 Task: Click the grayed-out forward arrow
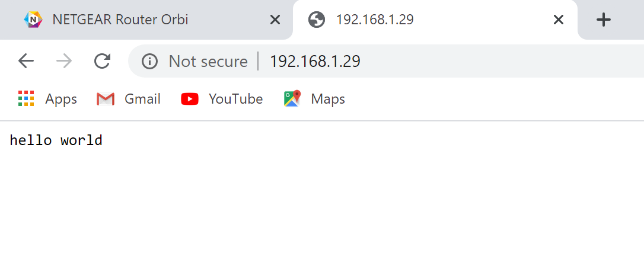(x=64, y=61)
